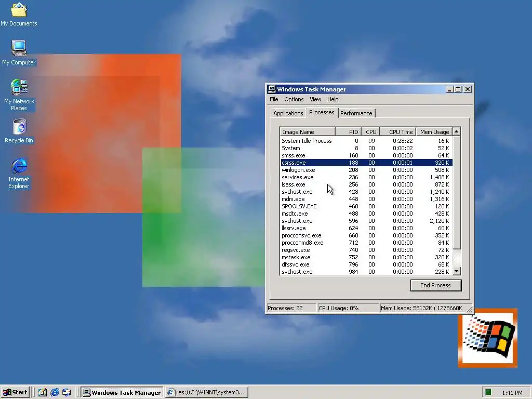Select csrss.exe process row

pyautogui.click(x=366, y=163)
